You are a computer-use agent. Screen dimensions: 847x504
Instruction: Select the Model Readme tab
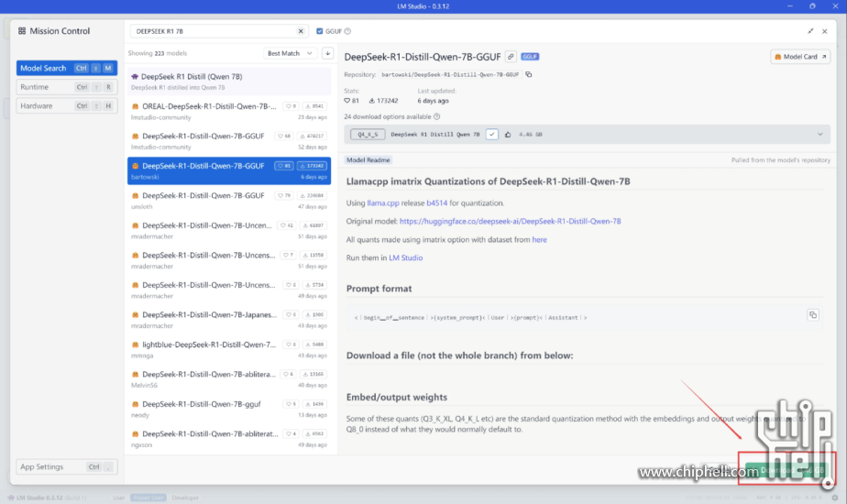[x=368, y=159]
